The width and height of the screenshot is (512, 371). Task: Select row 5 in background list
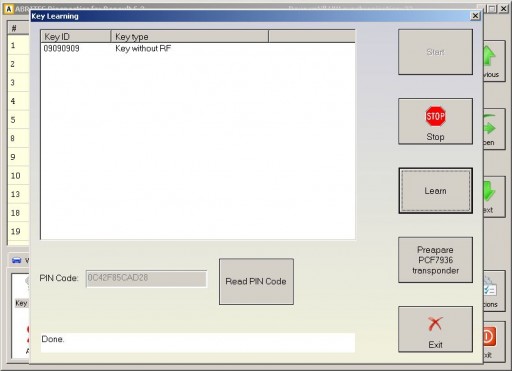(18, 120)
